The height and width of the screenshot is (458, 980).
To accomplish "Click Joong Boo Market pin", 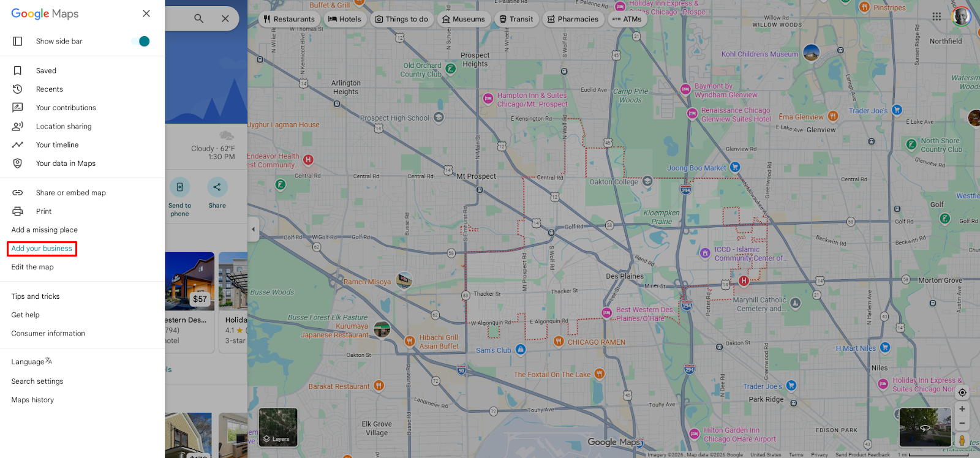I will click(735, 167).
